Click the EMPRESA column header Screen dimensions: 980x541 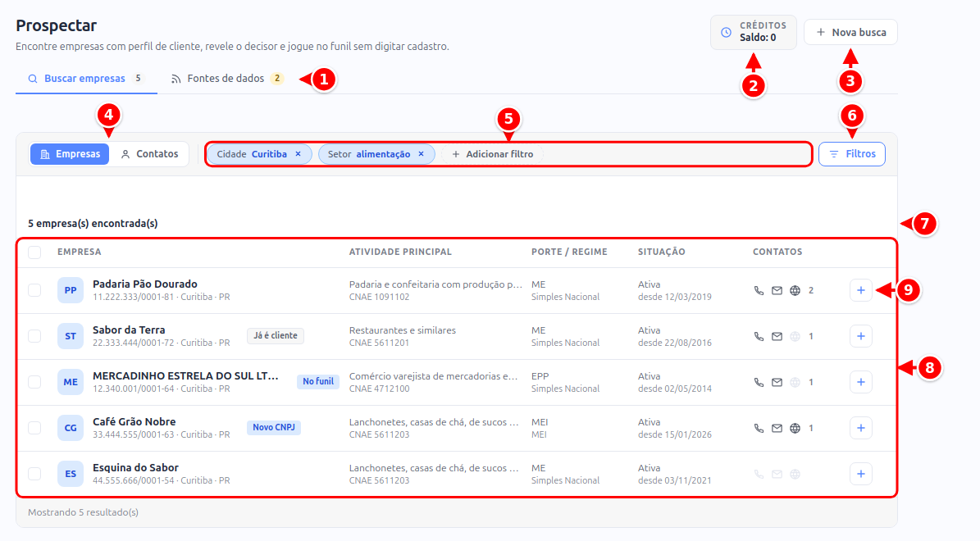(x=80, y=252)
